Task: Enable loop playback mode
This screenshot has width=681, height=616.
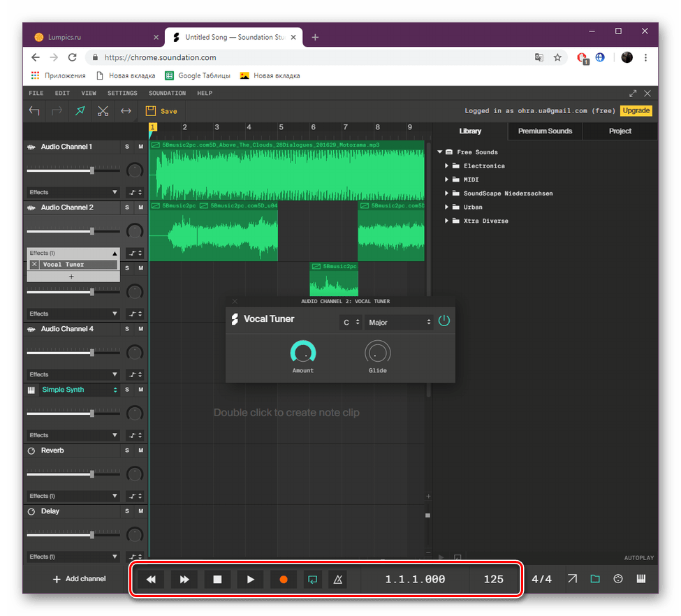Action: coord(312,579)
